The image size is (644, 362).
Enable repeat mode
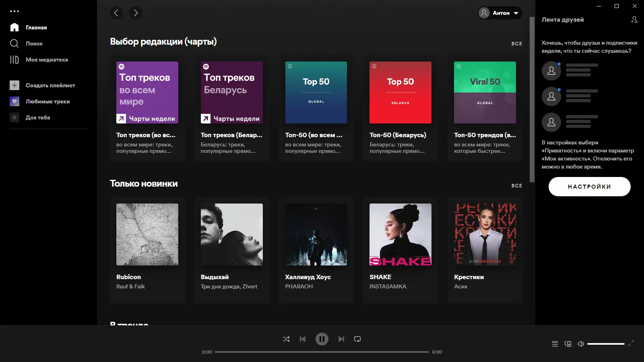pyautogui.click(x=357, y=339)
